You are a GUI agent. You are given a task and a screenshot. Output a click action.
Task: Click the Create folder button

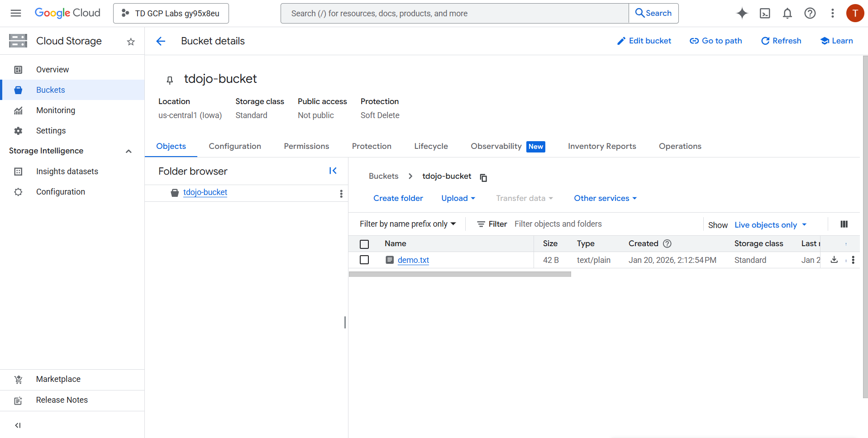coord(398,198)
